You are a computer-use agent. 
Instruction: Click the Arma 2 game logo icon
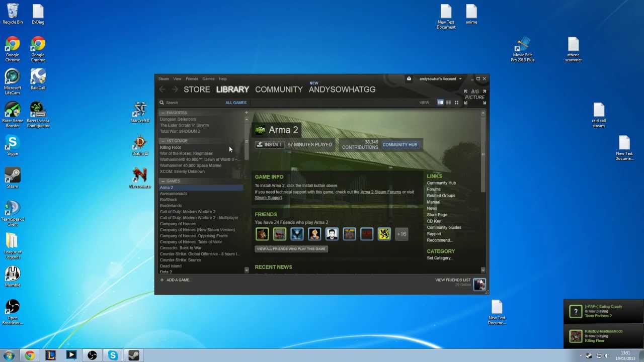[260, 130]
